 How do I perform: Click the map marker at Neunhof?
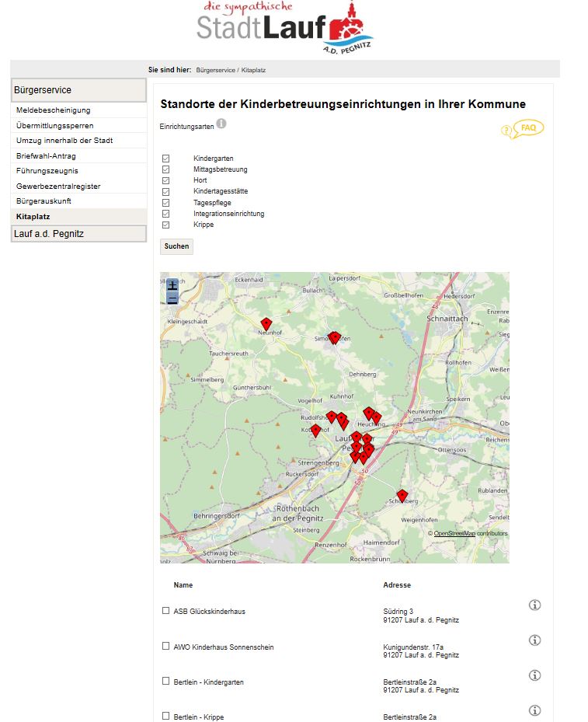[x=266, y=324]
